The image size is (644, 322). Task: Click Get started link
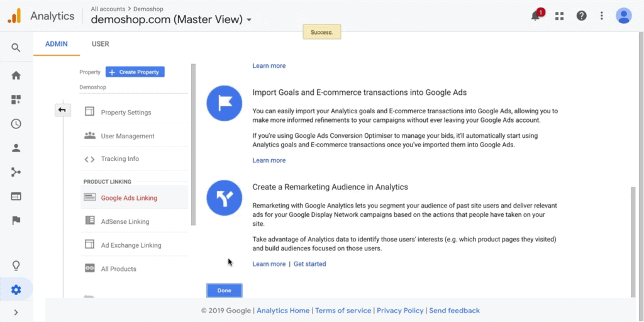point(309,264)
